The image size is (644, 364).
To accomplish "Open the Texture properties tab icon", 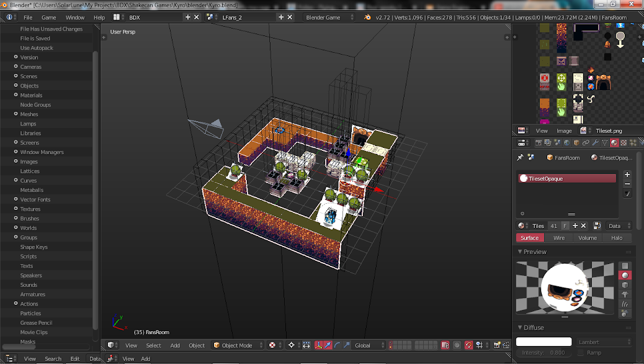I will pos(624,143).
